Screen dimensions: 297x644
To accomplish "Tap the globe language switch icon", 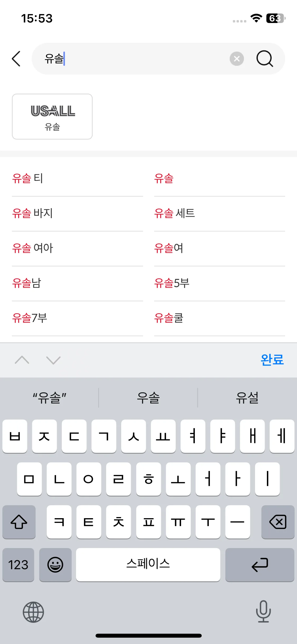I will (33, 612).
